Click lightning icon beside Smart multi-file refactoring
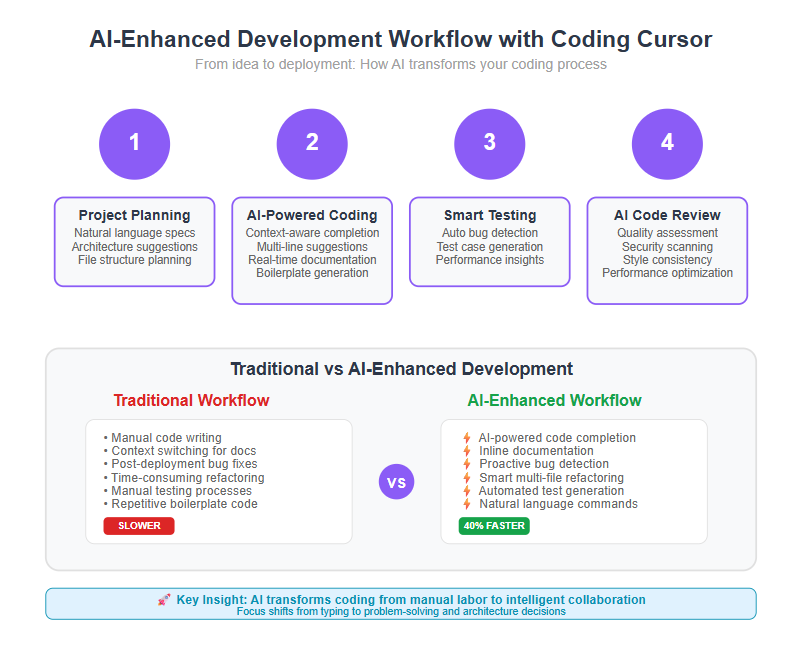 467,478
